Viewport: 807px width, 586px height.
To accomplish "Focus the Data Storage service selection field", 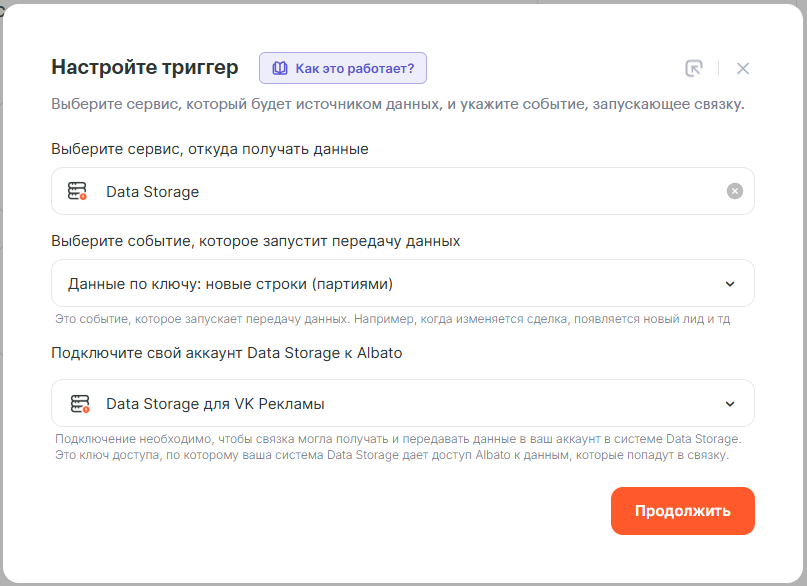I will coord(400,191).
